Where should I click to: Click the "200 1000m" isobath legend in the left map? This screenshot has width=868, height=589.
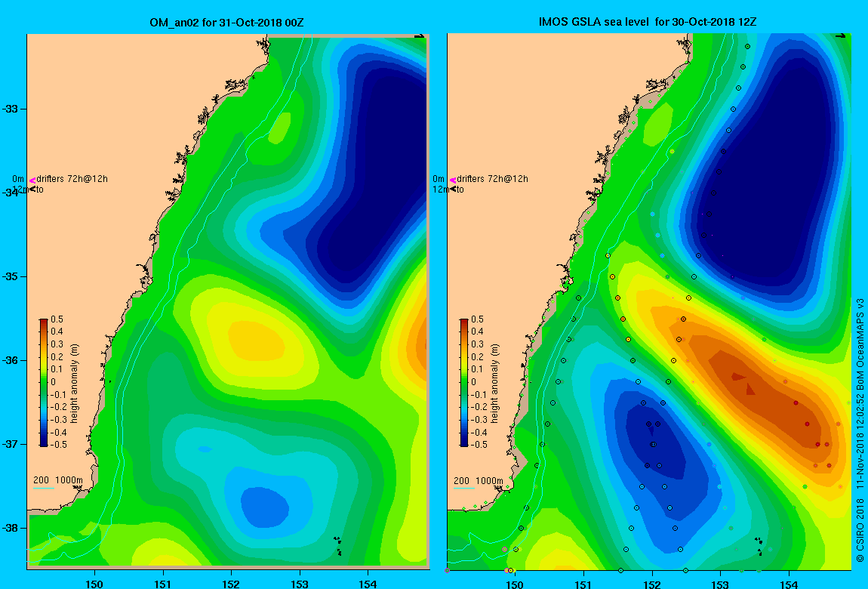pyautogui.click(x=58, y=480)
